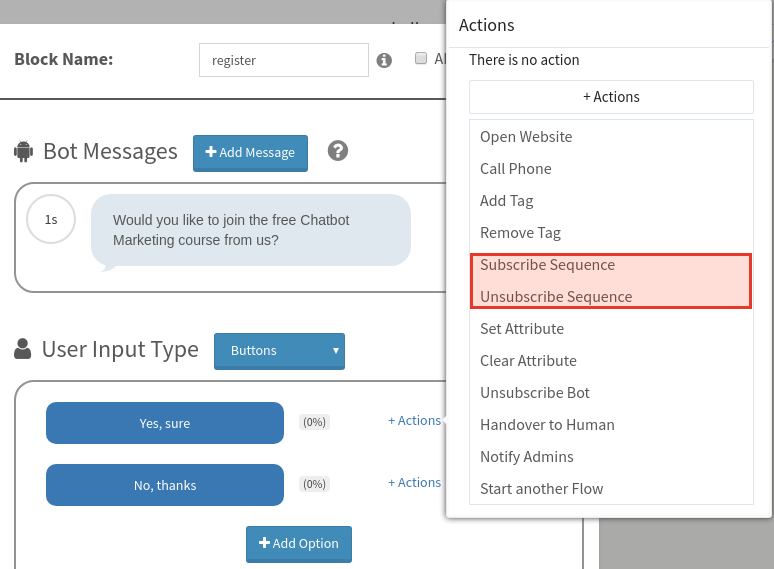Click the Android robot icon near Bot Messages

(x=24, y=152)
